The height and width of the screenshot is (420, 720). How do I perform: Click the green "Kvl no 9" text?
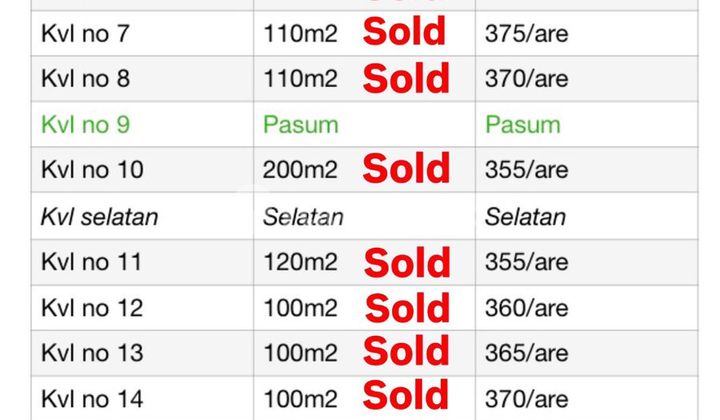tap(85, 125)
